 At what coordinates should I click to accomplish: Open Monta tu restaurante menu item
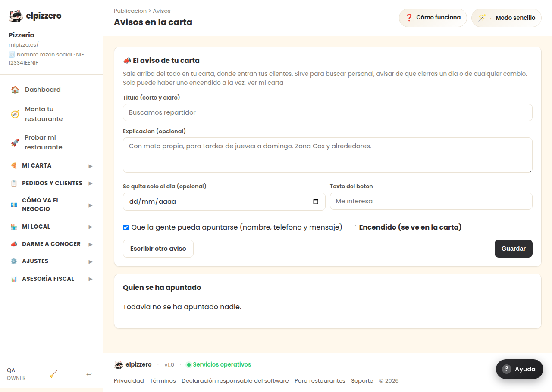51,114
